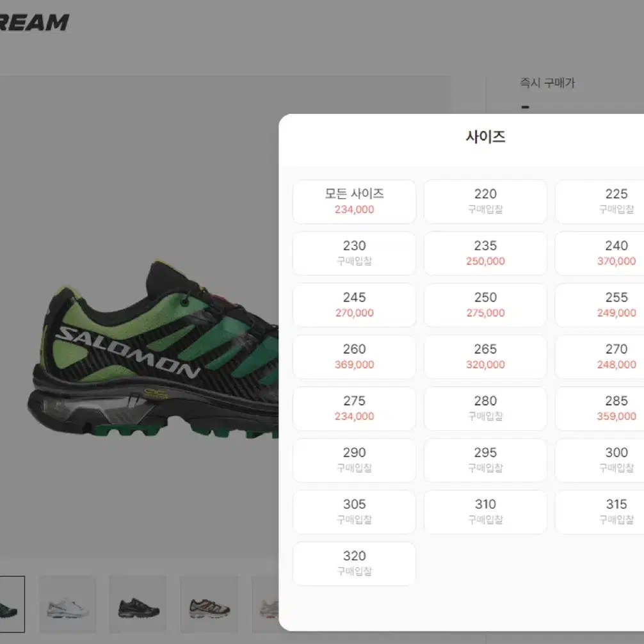Choose size 315 구매입찰

[600, 512]
